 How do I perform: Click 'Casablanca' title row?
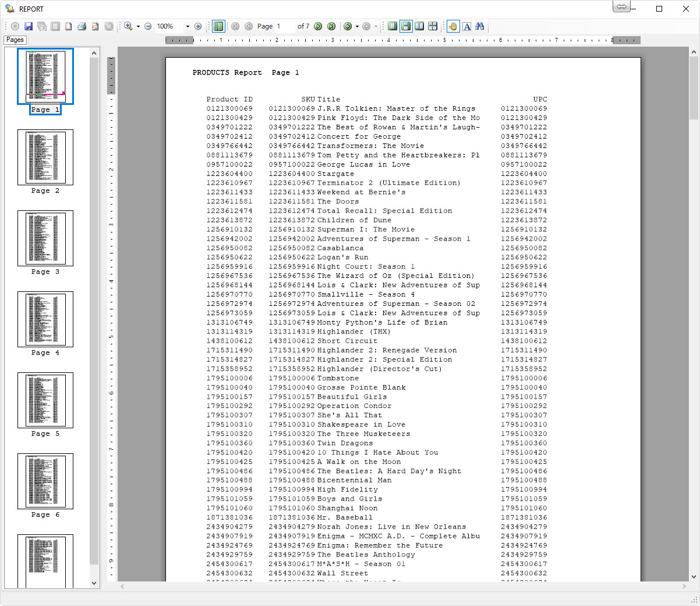[340, 248]
